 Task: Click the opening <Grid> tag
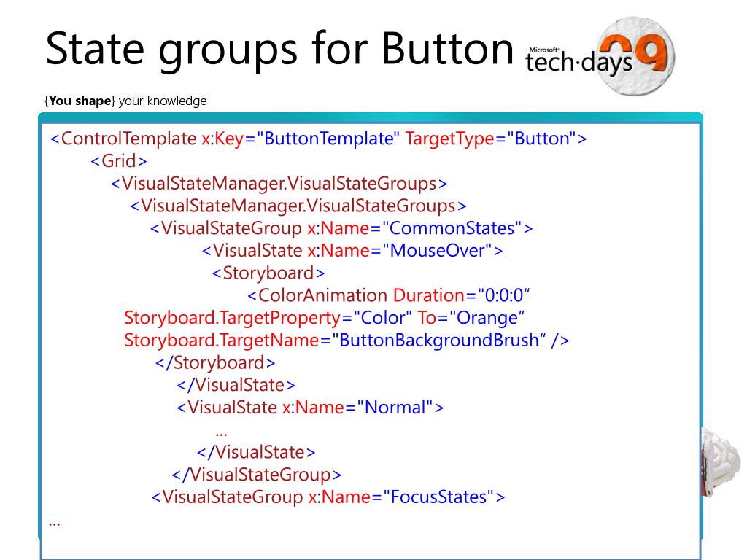pyautogui.click(x=119, y=161)
